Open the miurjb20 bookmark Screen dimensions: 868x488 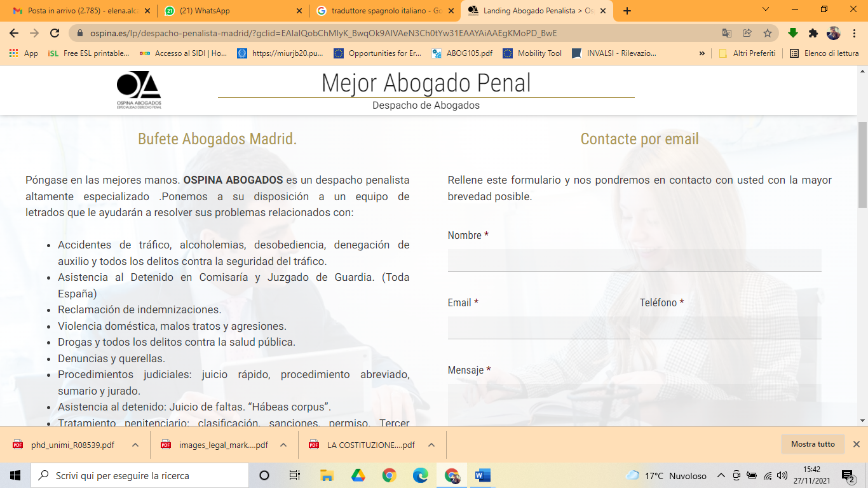tap(280, 53)
